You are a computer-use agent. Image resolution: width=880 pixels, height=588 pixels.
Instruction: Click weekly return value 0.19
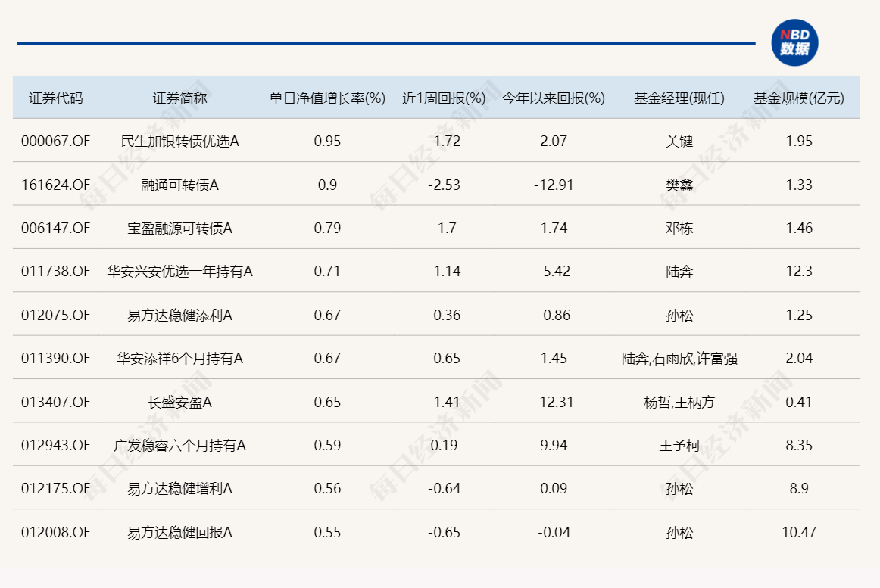tap(444, 445)
